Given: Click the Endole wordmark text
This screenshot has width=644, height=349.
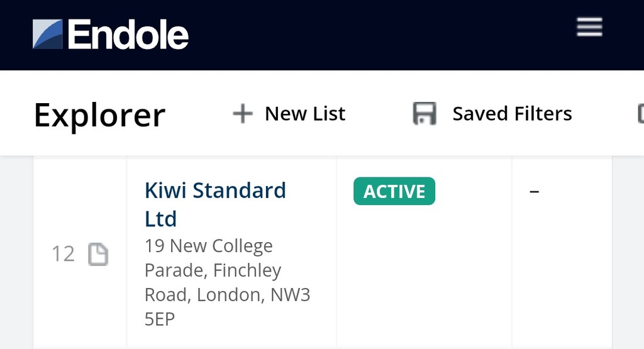Looking at the screenshot, I should point(128,35).
